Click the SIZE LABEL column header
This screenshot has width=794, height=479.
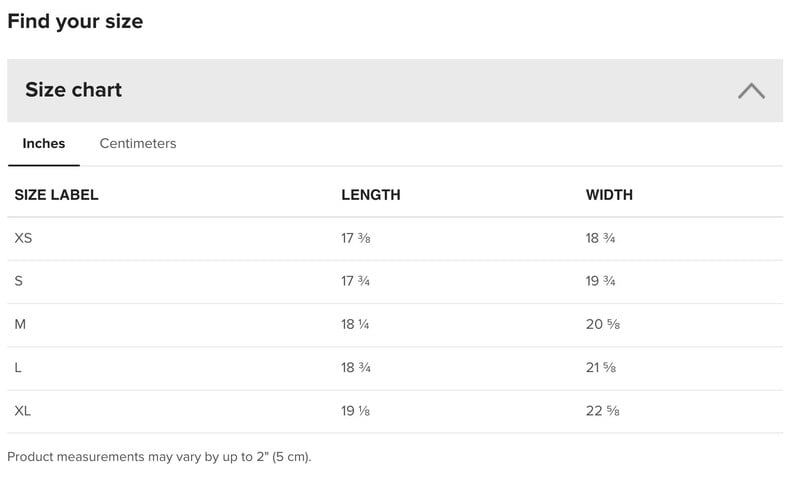[x=56, y=195]
